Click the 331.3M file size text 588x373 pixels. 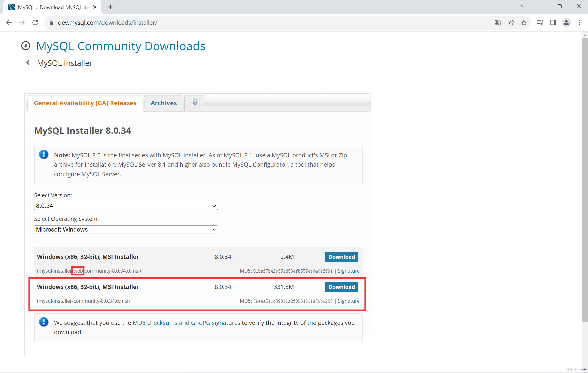[x=283, y=287]
